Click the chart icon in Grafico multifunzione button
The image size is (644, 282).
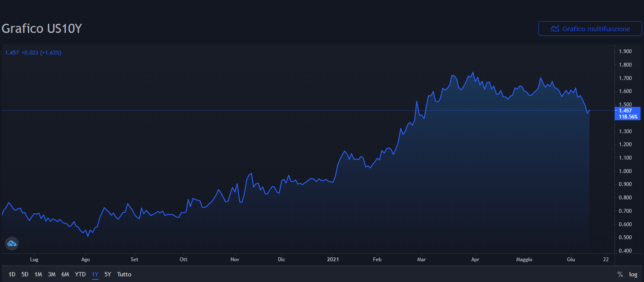pyautogui.click(x=554, y=29)
